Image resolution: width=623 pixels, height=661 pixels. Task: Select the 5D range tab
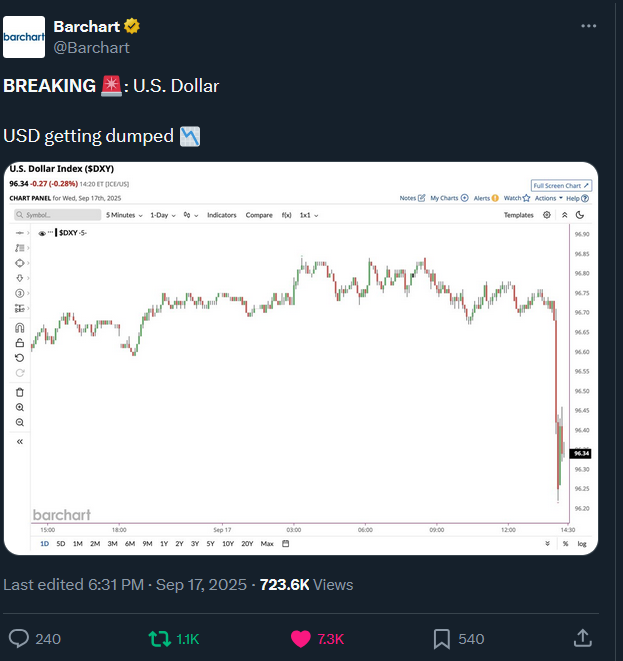pyautogui.click(x=61, y=544)
